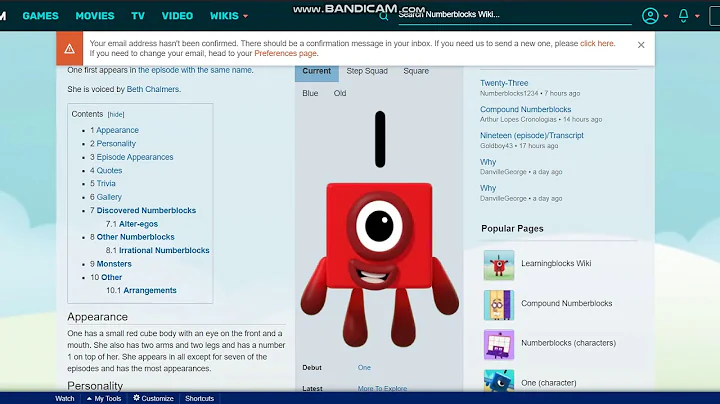The height and width of the screenshot is (404, 720).
Task: Open the user account avatar icon
Action: tap(650, 16)
